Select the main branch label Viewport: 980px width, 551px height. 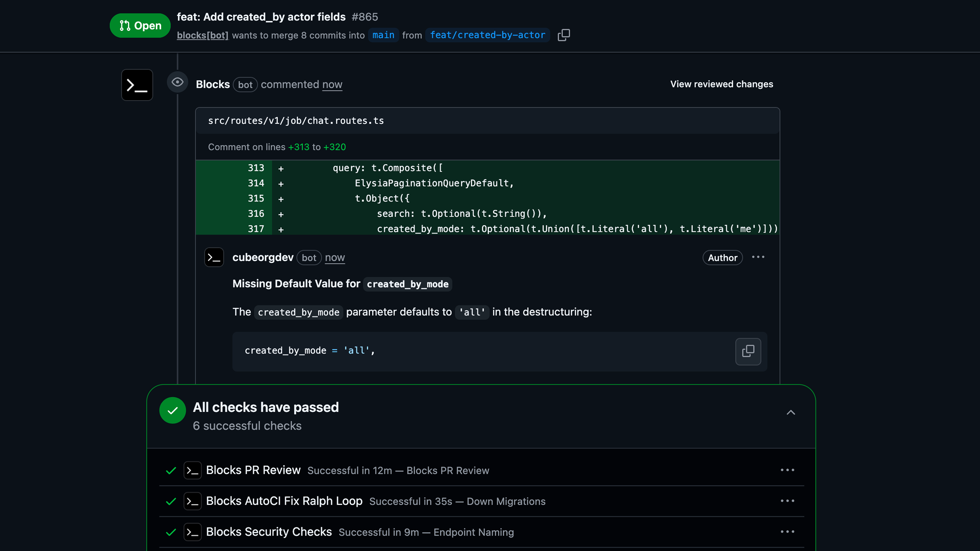(x=383, y=35)
